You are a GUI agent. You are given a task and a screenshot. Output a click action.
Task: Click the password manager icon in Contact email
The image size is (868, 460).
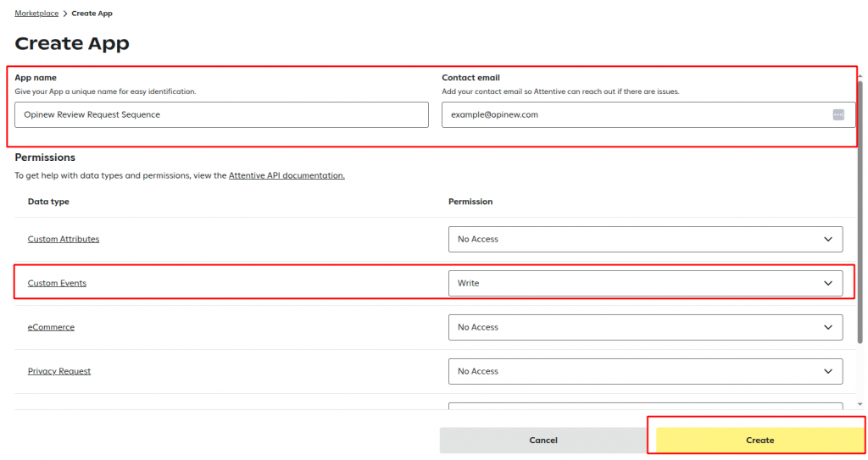tap(838, 114)
